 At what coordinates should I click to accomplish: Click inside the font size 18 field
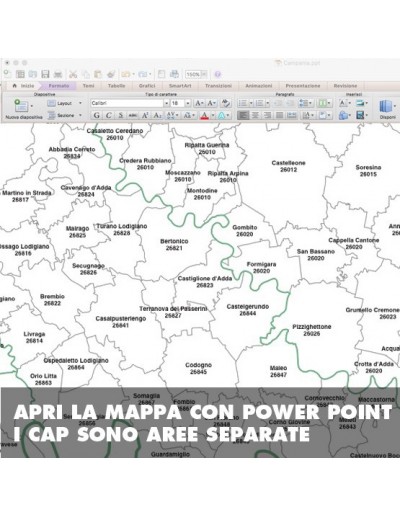177,103
